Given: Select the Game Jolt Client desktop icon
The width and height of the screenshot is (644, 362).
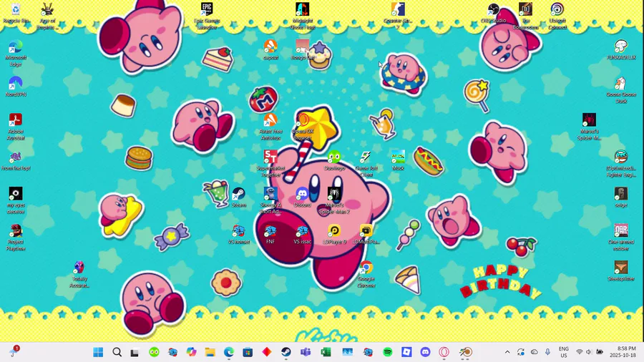Looking at the screenshot, I should (366, 164).
